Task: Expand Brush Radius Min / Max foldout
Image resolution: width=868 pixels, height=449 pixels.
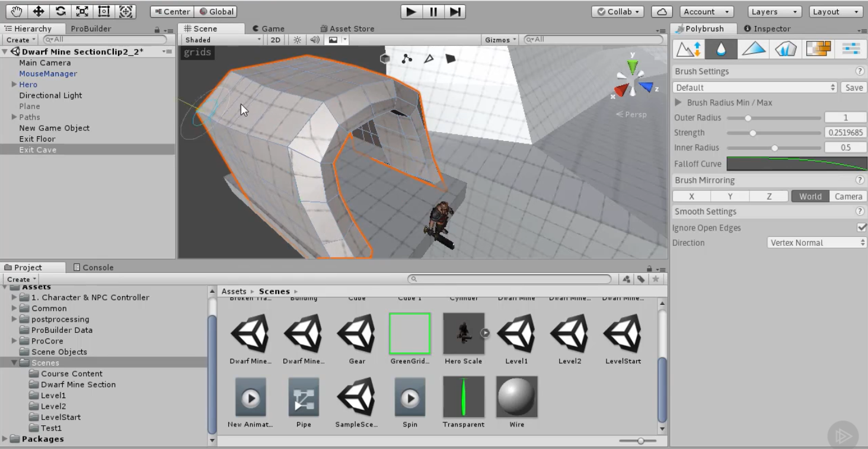Action: click(678, 102)
